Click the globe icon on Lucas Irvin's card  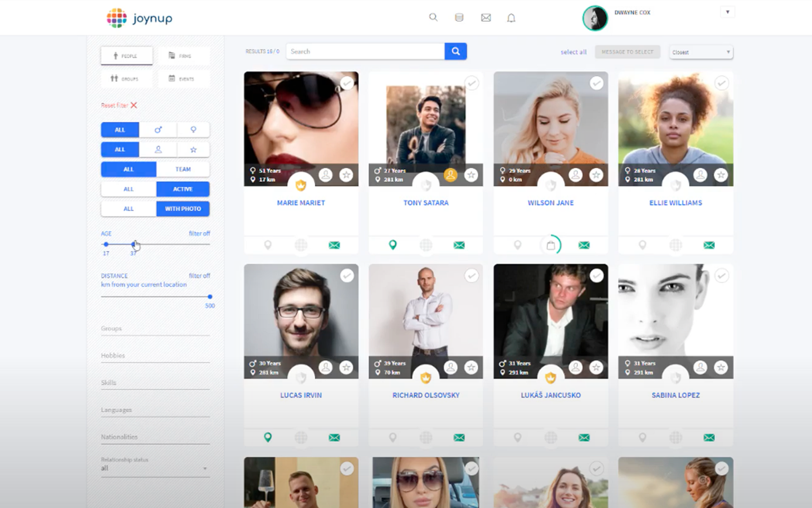(x=301, y=437)
